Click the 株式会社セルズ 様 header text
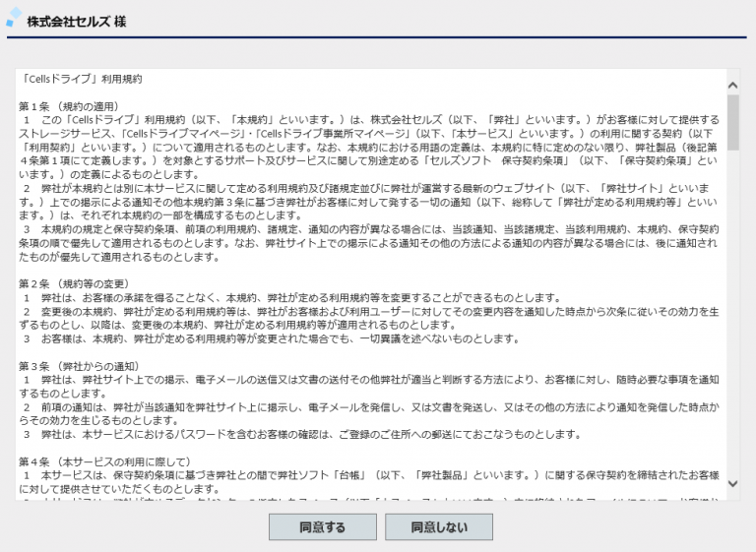 [x=77, y=22]
